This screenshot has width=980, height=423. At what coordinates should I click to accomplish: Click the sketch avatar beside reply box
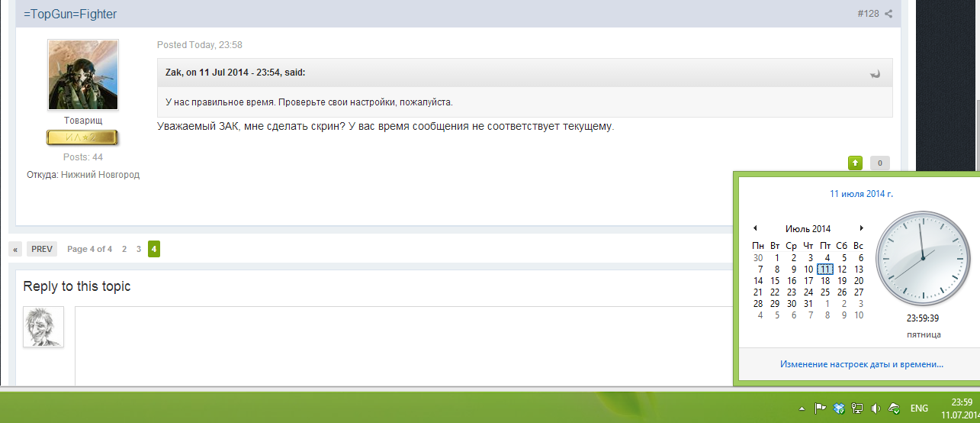(x=43, y=327)
